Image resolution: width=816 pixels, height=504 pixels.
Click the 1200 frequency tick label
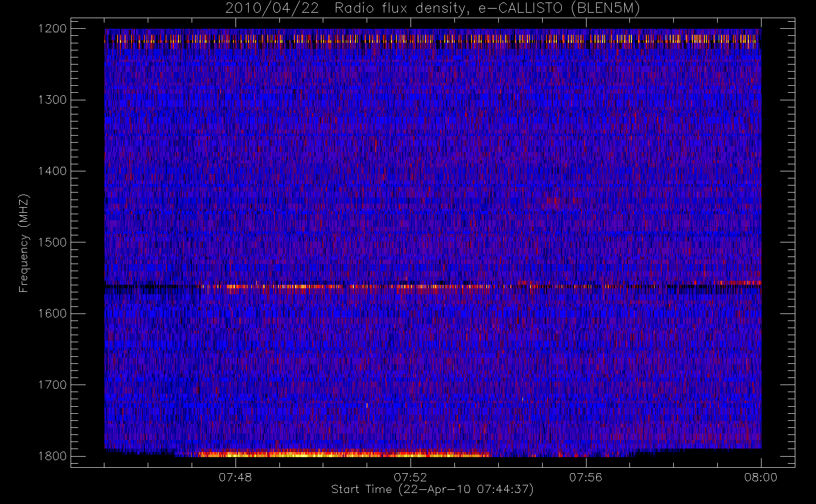(x=52, y=29)
